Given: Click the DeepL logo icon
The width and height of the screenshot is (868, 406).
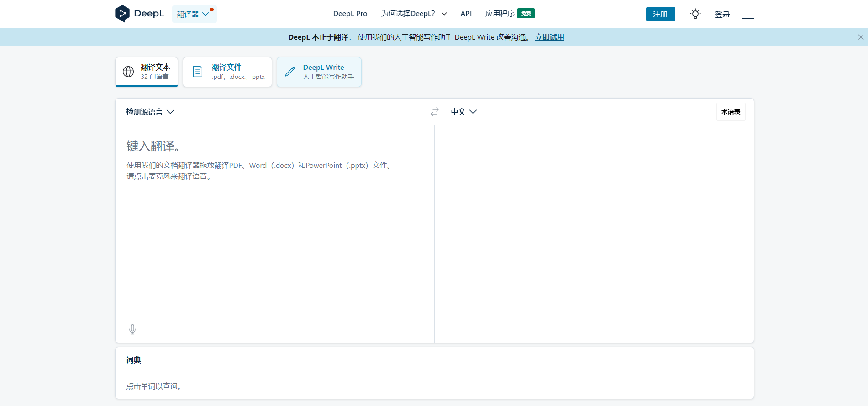Looking at the screenshot, I should [x=122, y=14].
